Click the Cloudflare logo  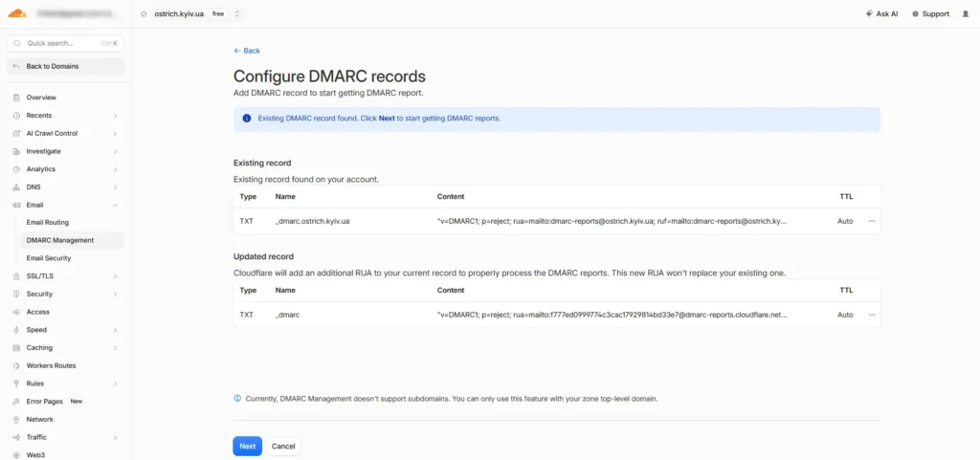tap(17, 13)
